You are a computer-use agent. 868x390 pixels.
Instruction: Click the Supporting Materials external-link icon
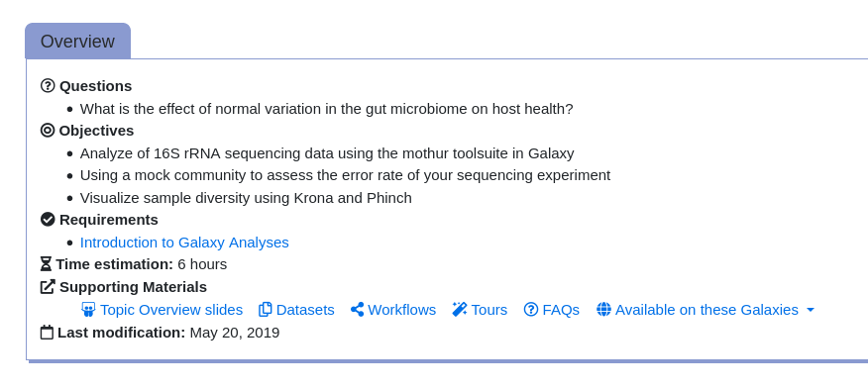click(x=49, y=286)
